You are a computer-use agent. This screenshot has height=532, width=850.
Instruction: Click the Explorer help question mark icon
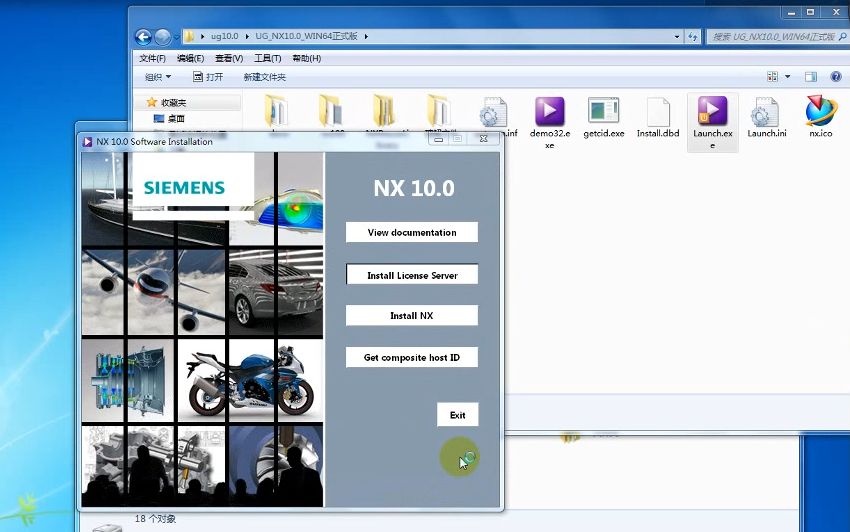point(836,76)
